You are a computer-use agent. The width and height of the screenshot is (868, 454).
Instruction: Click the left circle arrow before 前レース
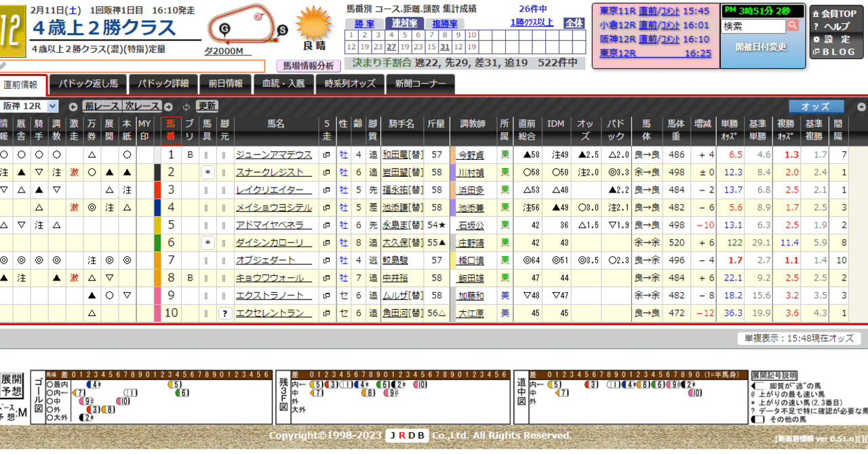pos(73,106)
